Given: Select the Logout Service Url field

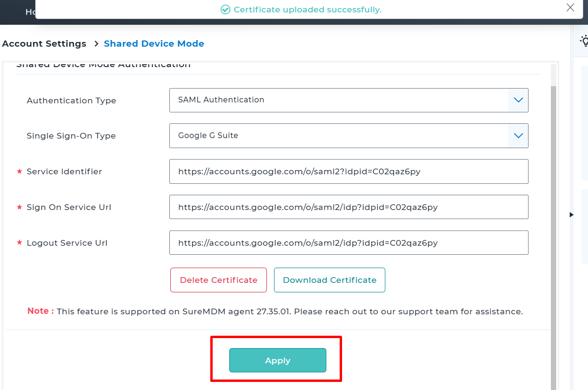Looking at the screenshot, I should 349,243.
